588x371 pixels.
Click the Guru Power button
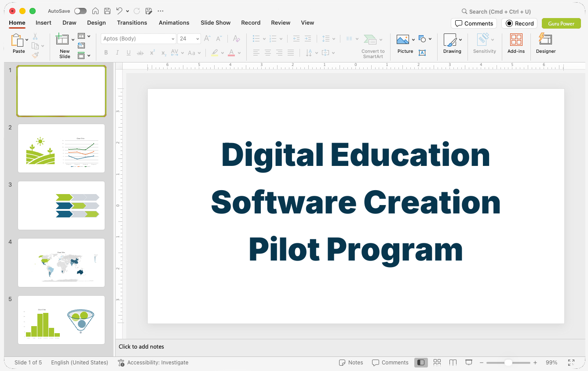point(561,23)
